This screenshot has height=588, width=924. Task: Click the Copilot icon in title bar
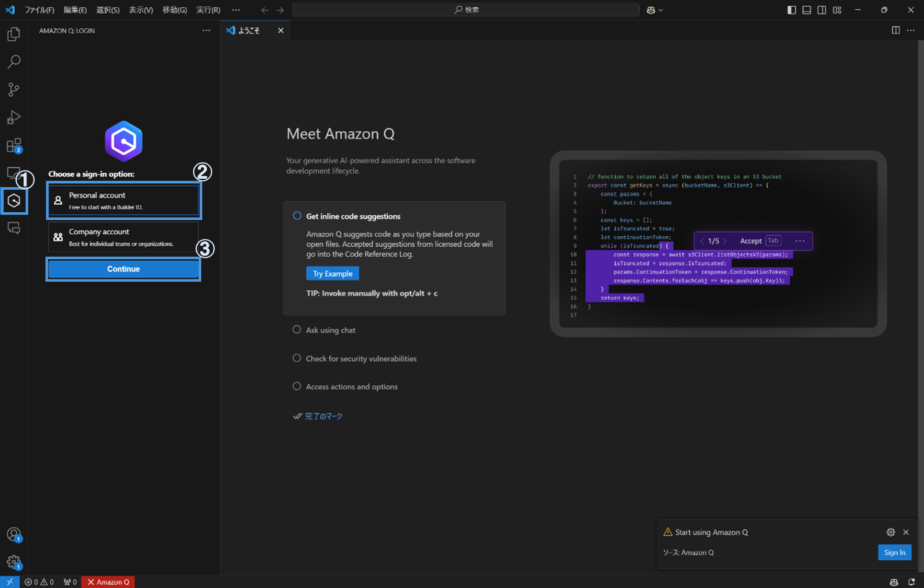click(651, 10)
